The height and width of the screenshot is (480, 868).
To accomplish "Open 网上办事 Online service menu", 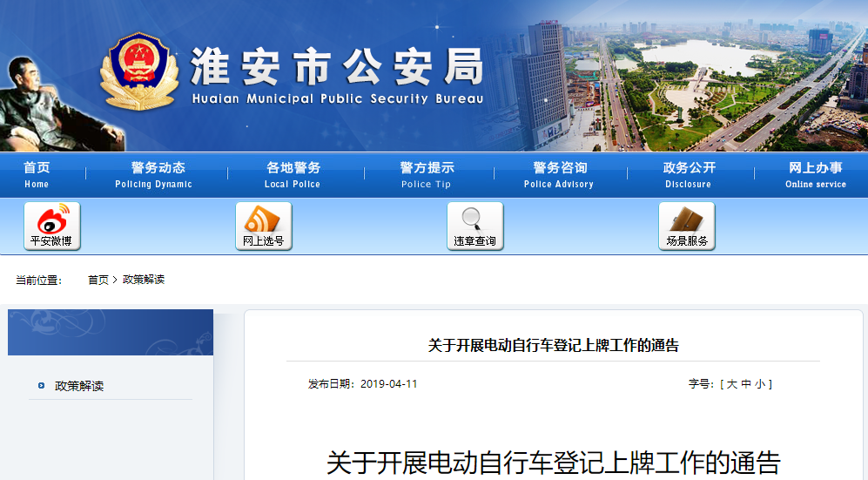I will [816, 174].
